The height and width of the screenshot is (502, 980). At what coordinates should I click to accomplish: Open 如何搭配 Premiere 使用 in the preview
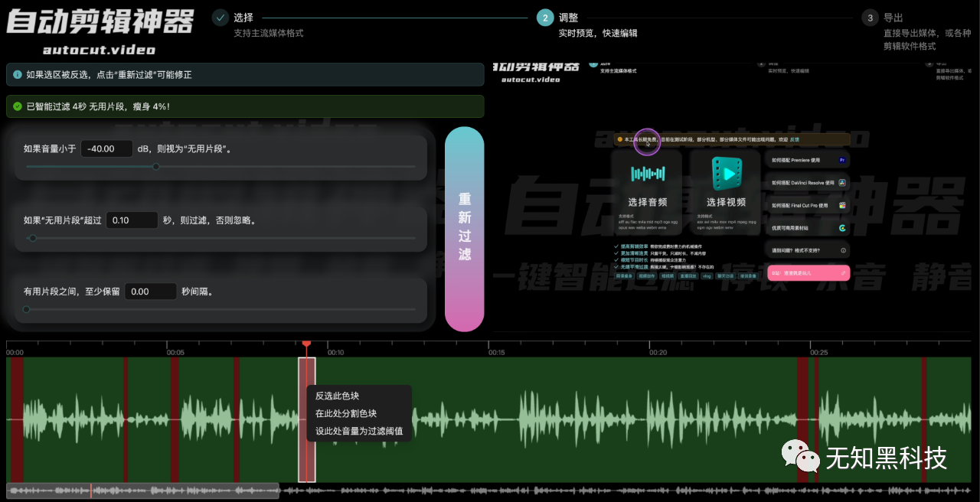[x=808, y=161]
